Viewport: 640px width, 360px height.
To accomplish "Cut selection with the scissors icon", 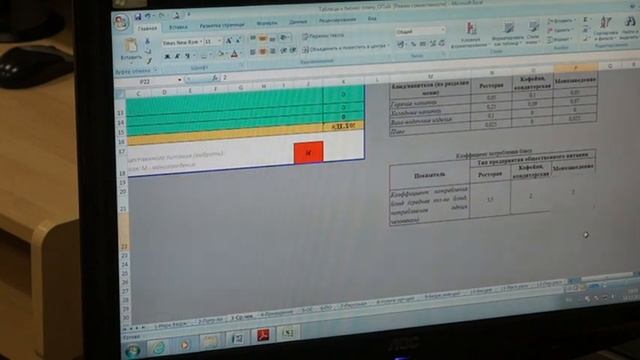I will pyautogui.click(x=147, y=42).
